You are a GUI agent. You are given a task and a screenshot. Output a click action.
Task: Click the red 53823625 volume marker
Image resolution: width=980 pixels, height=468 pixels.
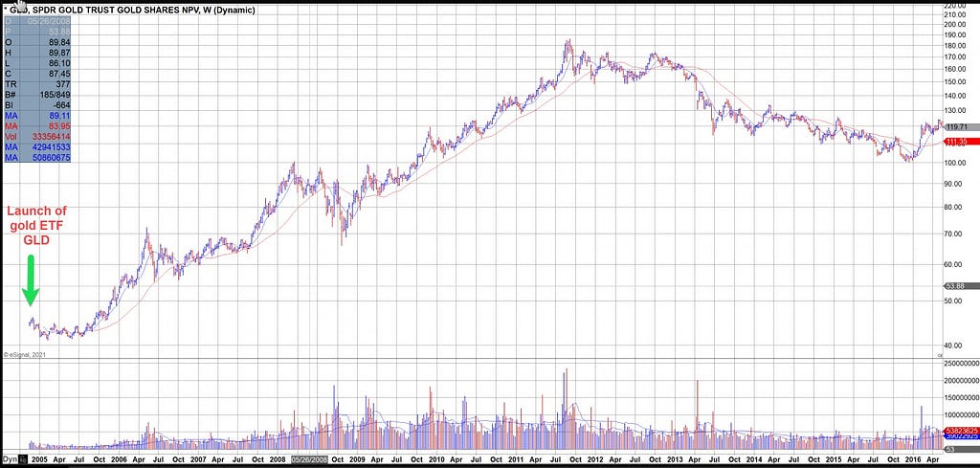tap(961, 431)
